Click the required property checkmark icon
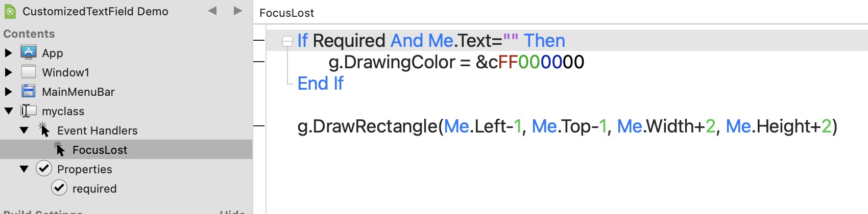 click(59, 188)
